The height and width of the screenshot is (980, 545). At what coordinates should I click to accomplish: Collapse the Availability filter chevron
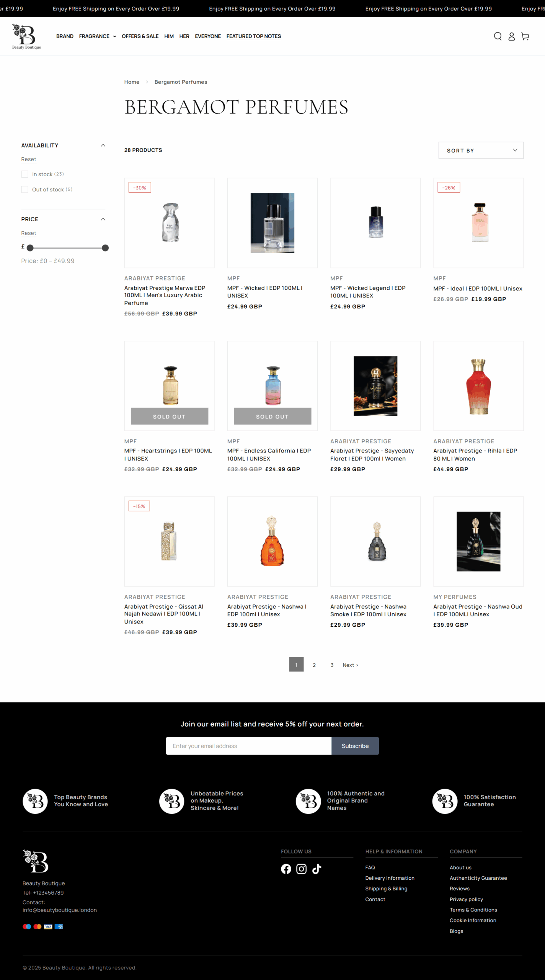[103, 145]
